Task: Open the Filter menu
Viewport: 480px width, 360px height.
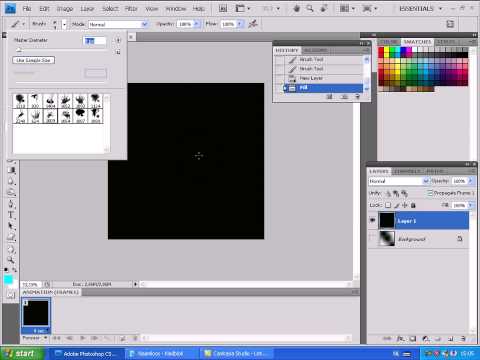Action: pyautogui.click(x=131, y=9)
